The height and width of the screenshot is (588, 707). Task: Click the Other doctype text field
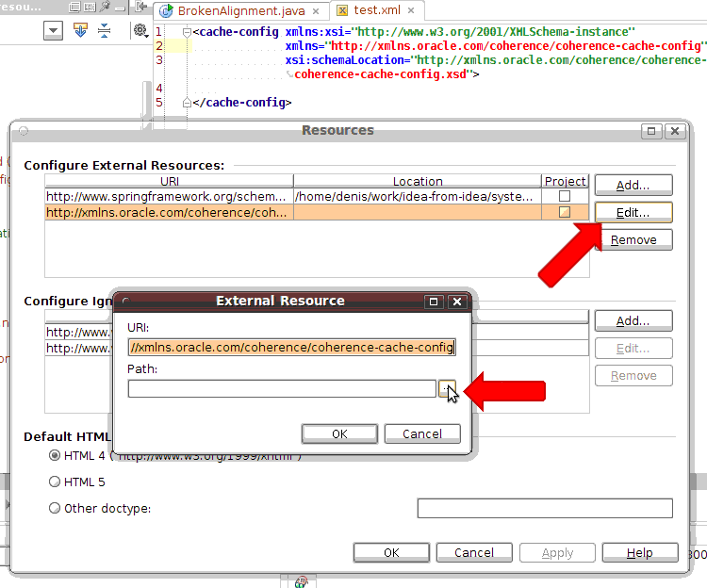point(545,508)
